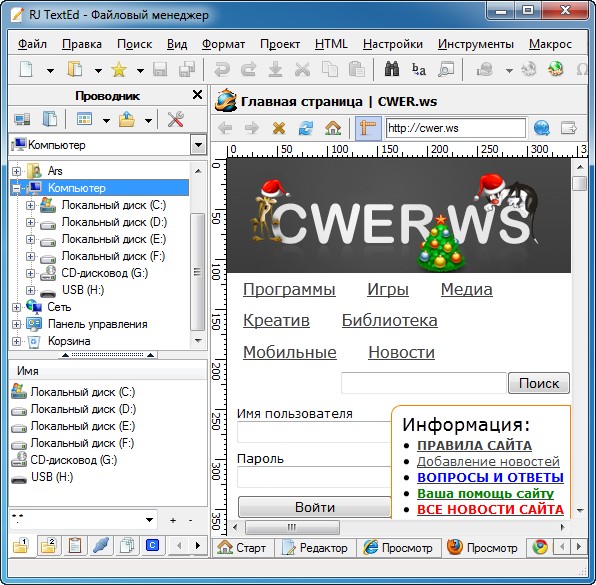Click the save all icon
The width and height of the screenshot is (596, 585).
187,70
